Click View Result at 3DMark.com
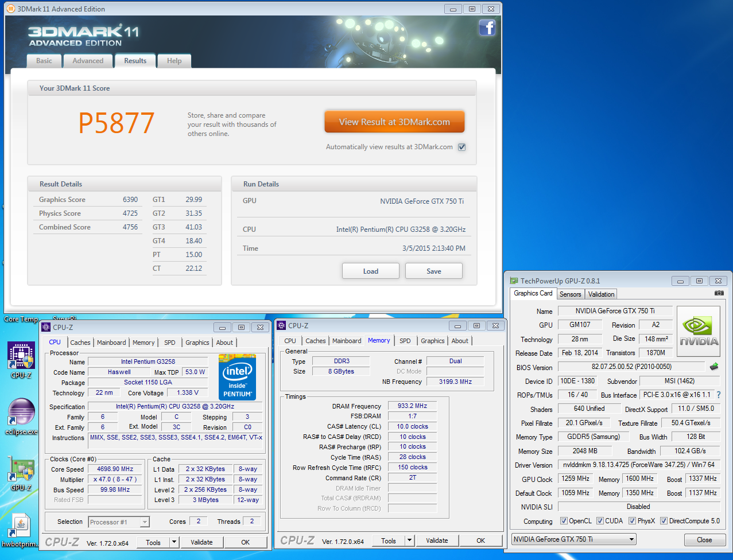 (394, 122)
